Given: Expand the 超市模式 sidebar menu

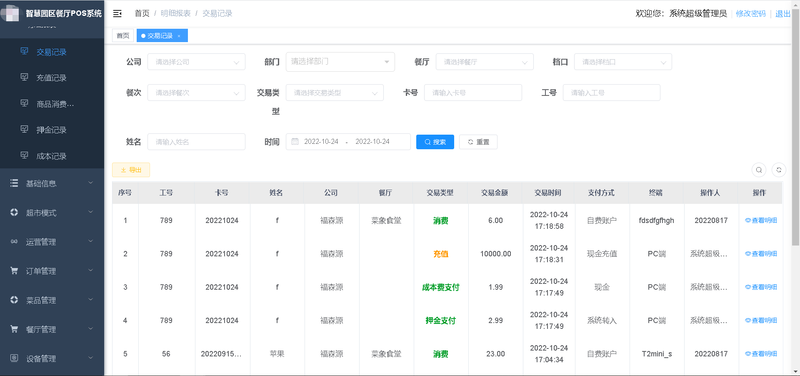Looking at the screenshot, I should (52, 212).
